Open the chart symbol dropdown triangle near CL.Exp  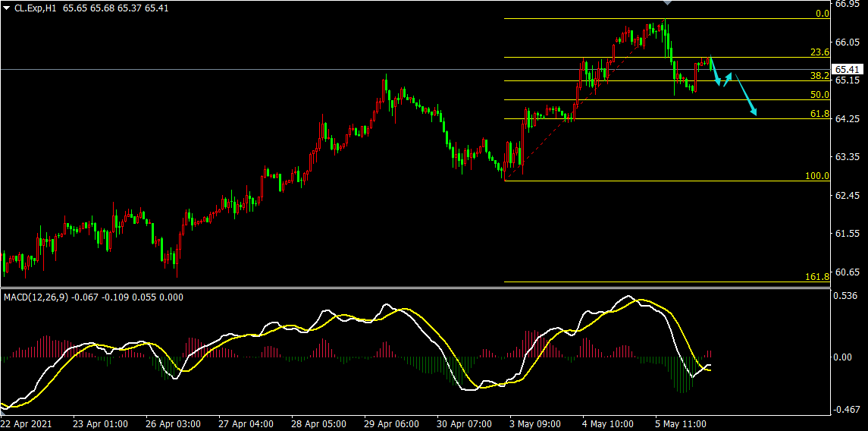6,8
